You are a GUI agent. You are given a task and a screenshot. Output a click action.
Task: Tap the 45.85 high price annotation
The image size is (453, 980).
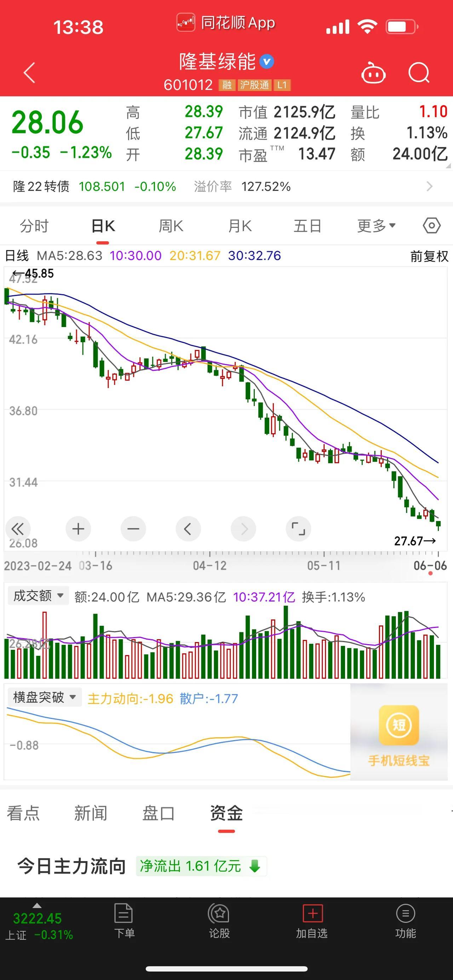33,273
